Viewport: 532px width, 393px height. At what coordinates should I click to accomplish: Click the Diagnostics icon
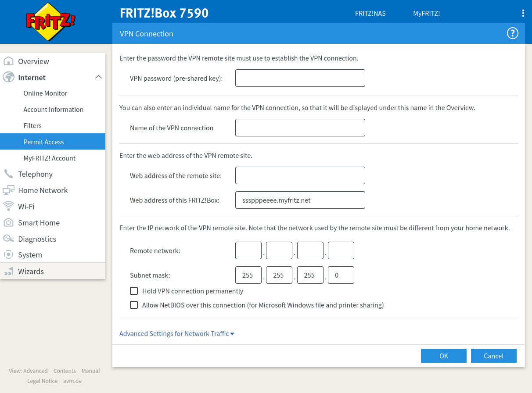8,239
